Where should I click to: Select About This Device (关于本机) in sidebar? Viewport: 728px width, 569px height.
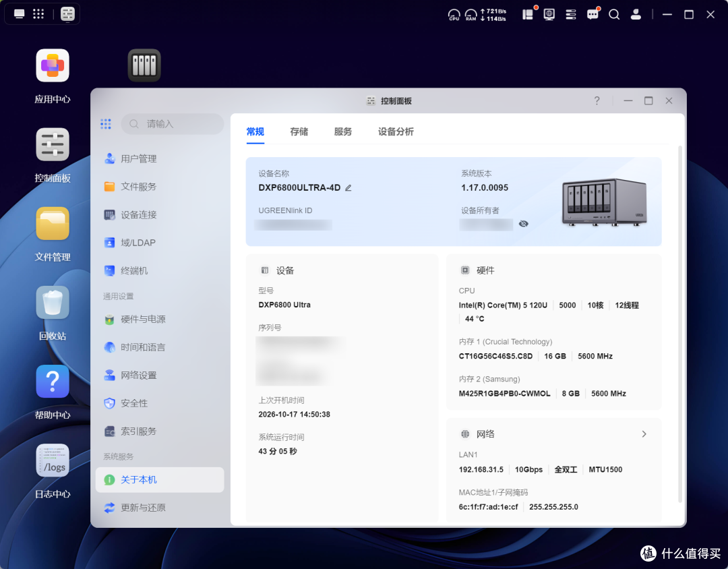[x=160, y=480]
